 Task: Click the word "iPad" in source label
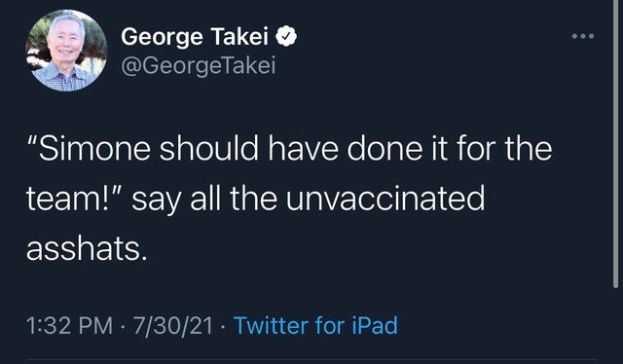375,325
